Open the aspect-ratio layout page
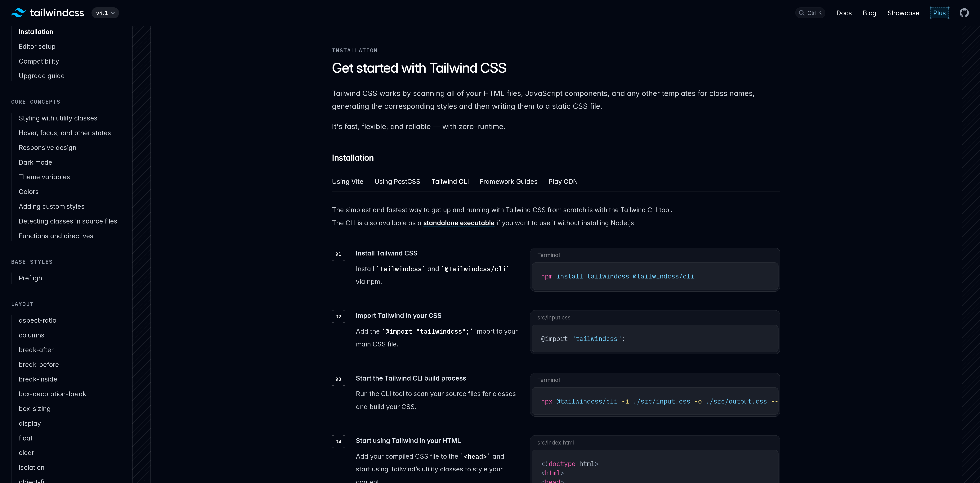 pyautogui.click(x=37, y=320)
